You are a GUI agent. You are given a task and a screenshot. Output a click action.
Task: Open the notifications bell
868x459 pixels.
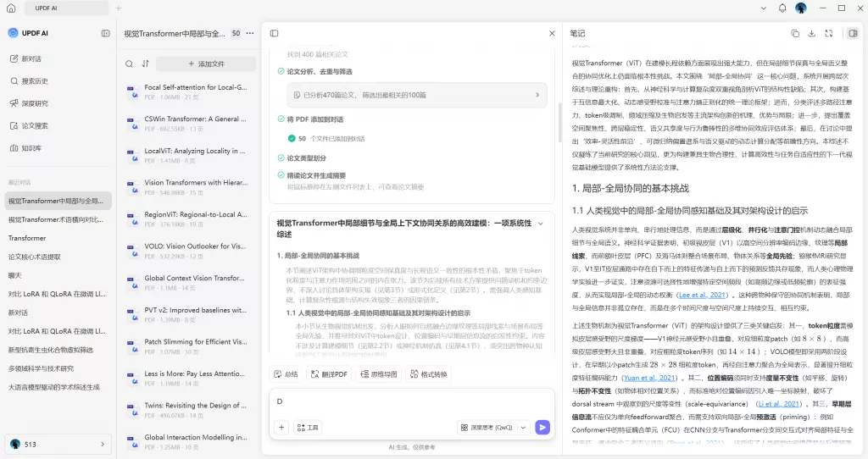coord(782,8)
